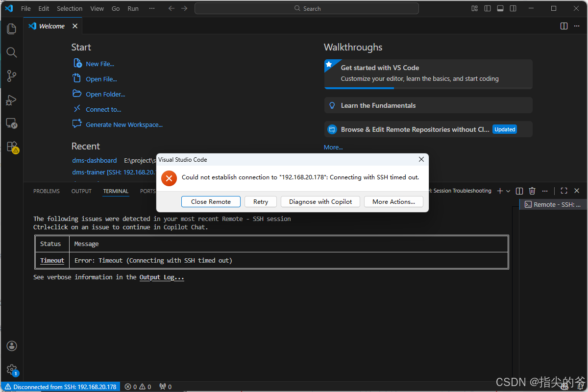
Task: Open the Run and Debug view
Action: [12, 100]
